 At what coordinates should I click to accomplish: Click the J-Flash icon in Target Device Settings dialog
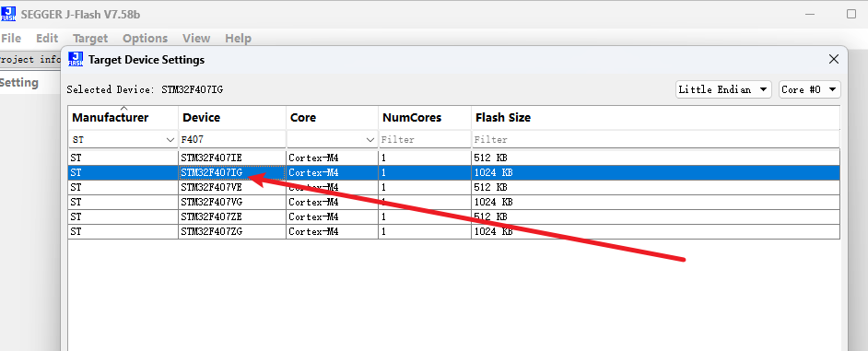[76, 59]
